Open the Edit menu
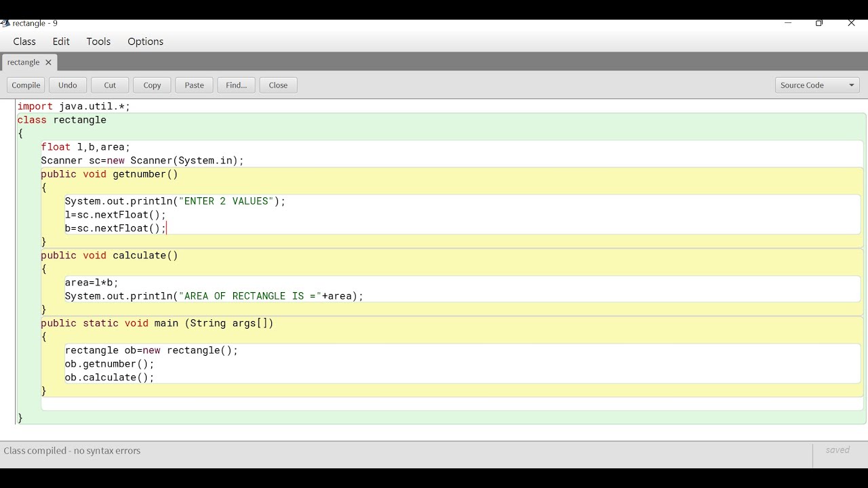The height and width of the screenshot is (488, 868). click(61, 41)
